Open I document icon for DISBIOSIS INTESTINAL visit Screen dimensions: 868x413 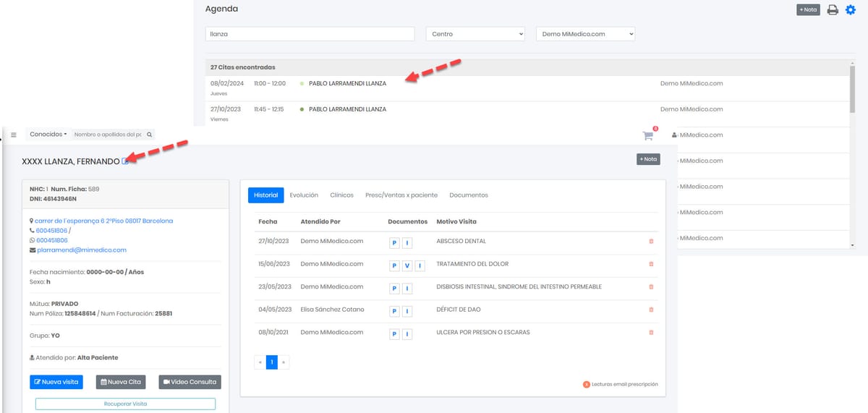[x=407, y=289]
